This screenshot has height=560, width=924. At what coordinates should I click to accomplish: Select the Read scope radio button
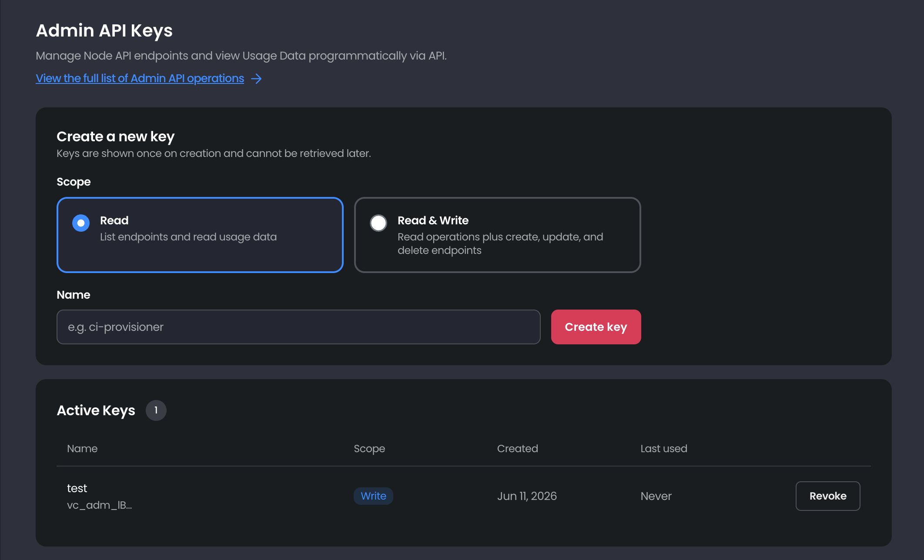tap(81, 223)
